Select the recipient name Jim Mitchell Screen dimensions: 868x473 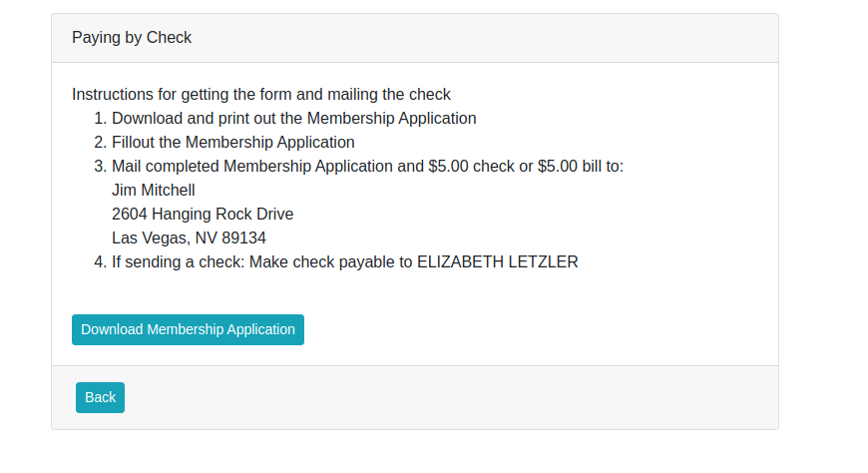click(x=154, y=190)
